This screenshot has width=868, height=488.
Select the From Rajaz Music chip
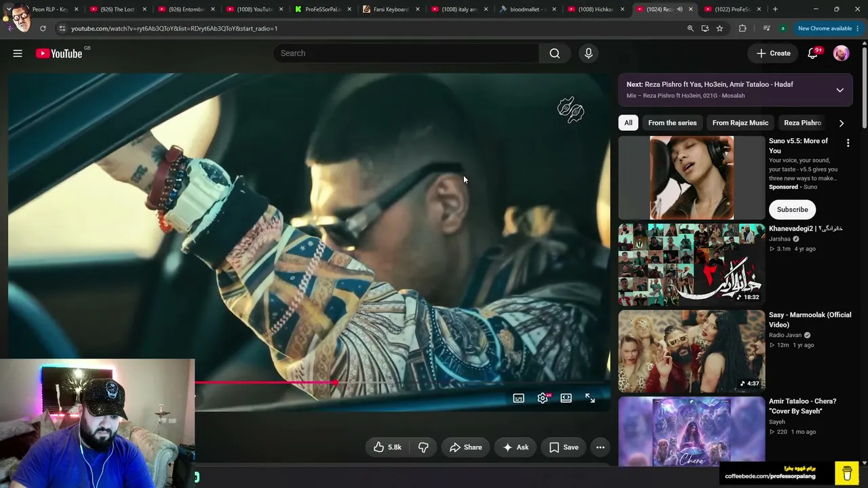tap(741, 123)
